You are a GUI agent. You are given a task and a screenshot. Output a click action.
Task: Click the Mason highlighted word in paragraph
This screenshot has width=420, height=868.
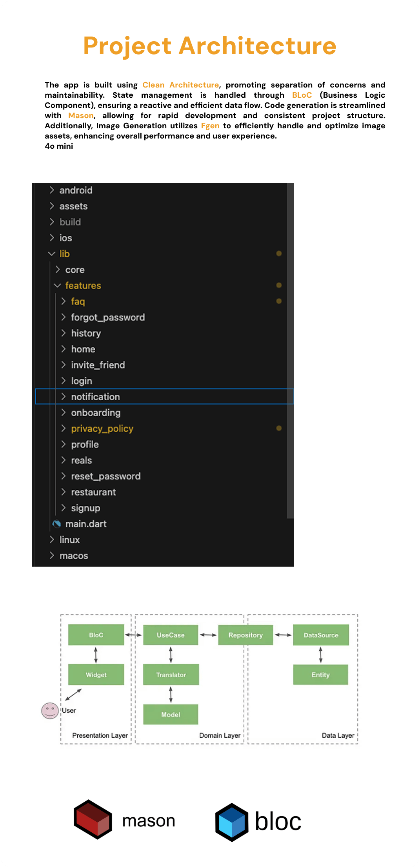[81, 116]
